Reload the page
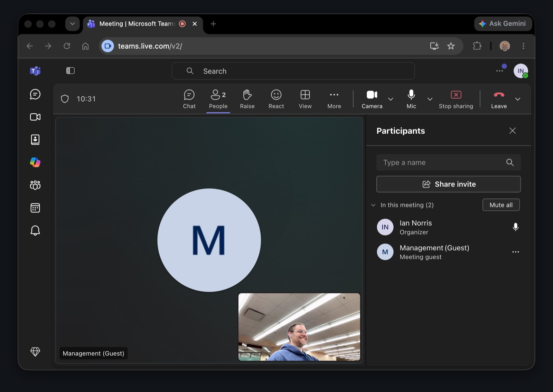Viewport: 553px width, 392px height. point(67,46)
